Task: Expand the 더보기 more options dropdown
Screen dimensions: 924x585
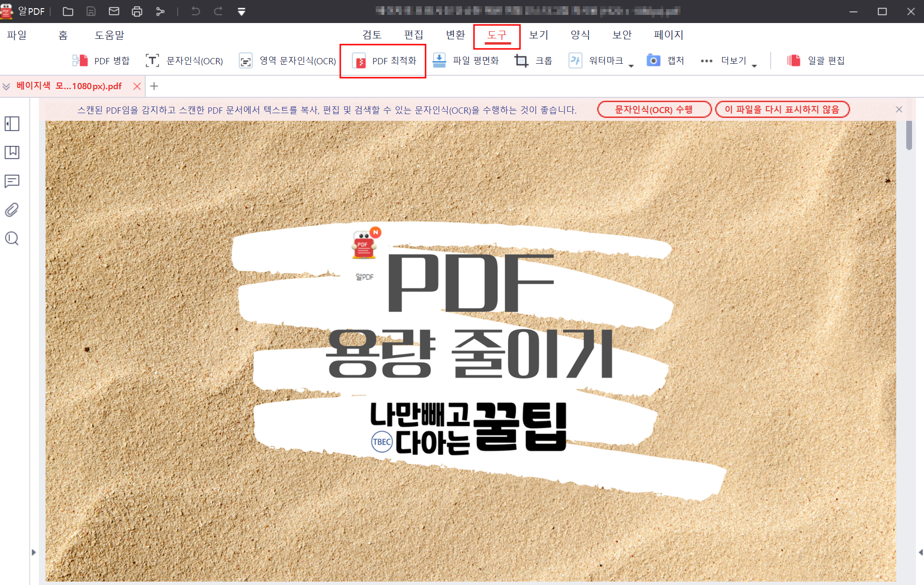Action: click(x=754, y=66)
